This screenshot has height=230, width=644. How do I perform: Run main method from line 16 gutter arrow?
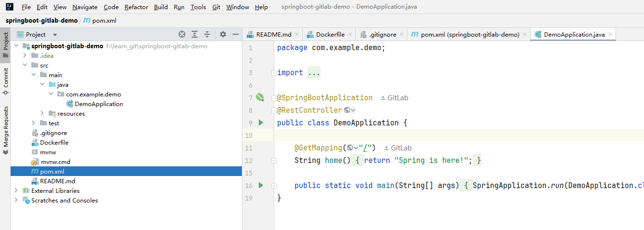(x=261, y=185)
